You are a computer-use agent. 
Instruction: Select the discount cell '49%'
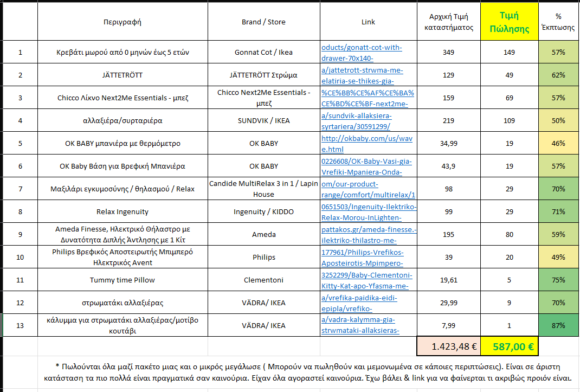point(558,257)
